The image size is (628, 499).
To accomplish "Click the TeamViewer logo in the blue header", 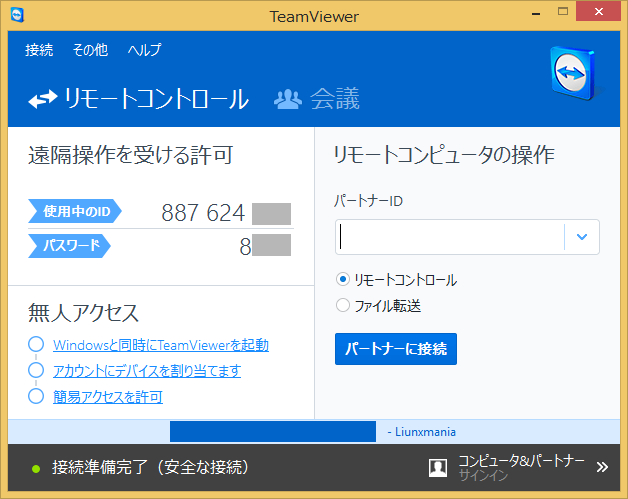I will [x=574, y=73].
